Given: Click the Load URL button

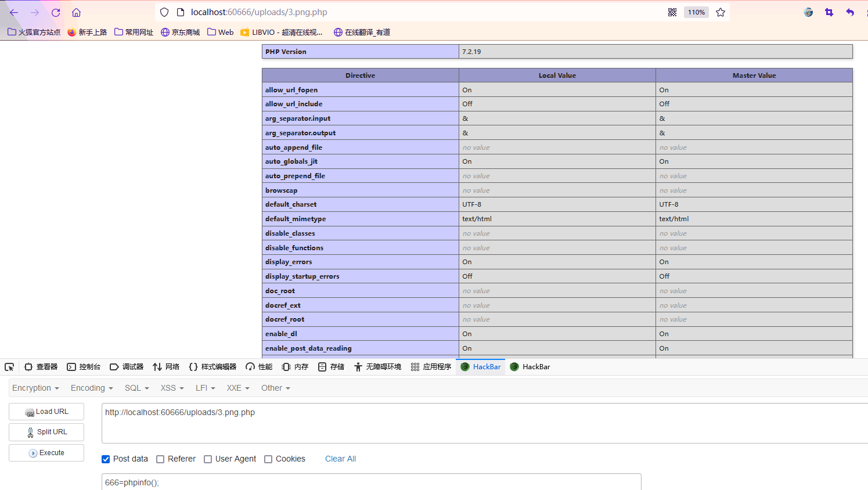Looking at the screenshot, I should point(46,412).
